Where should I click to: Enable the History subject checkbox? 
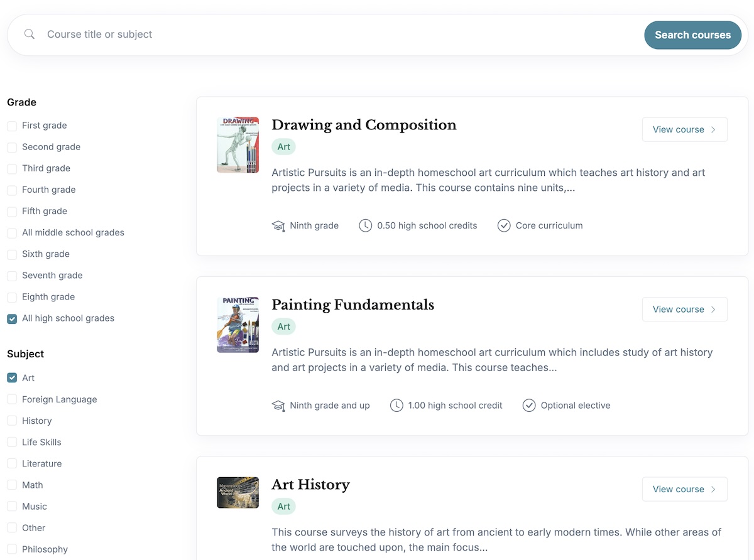12,421
